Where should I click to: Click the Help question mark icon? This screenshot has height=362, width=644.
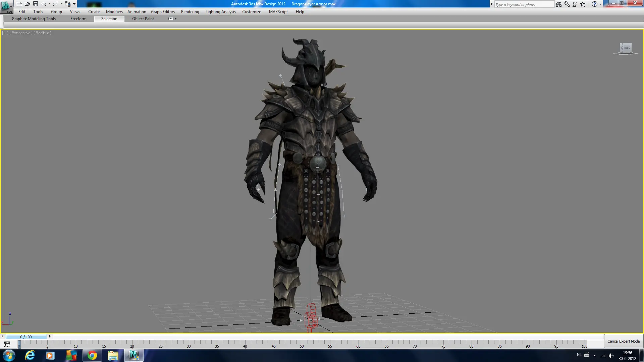595,4
